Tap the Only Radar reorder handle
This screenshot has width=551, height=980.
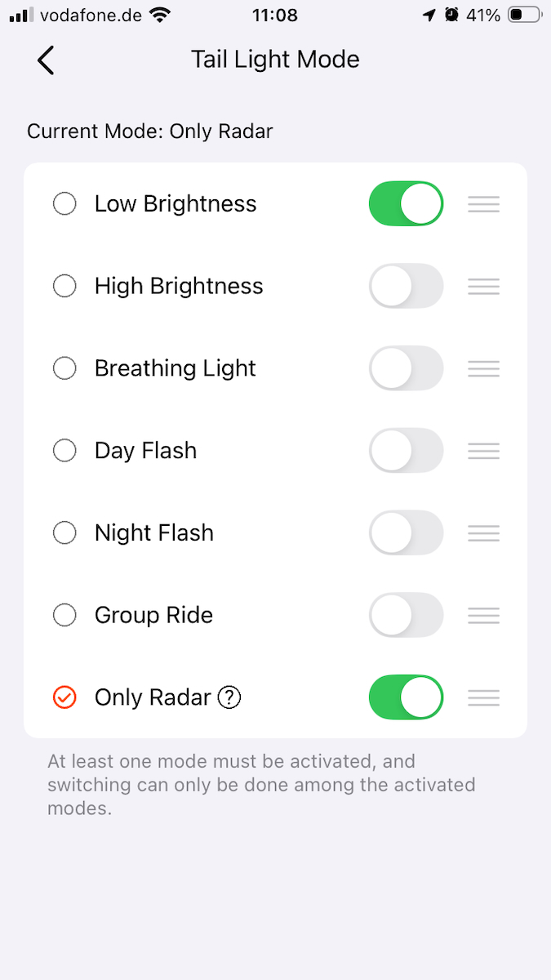click(x=483, y=697)
